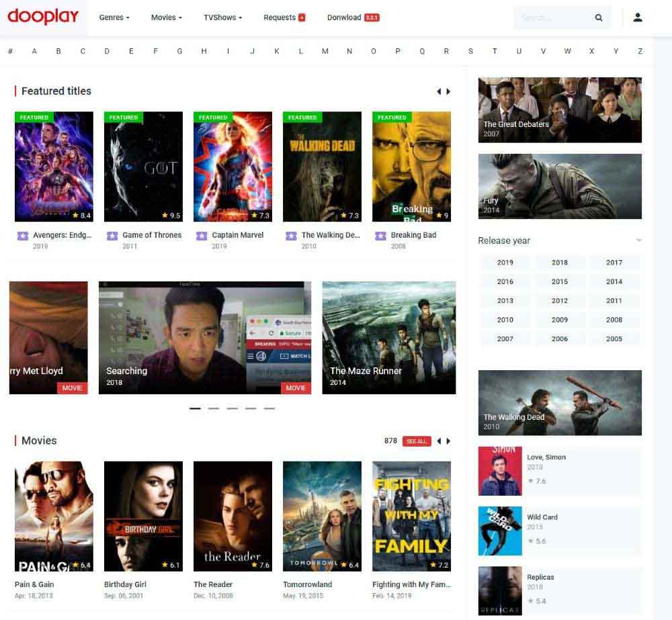
Task: Click the 878 movies count
Action: [390, 441]
